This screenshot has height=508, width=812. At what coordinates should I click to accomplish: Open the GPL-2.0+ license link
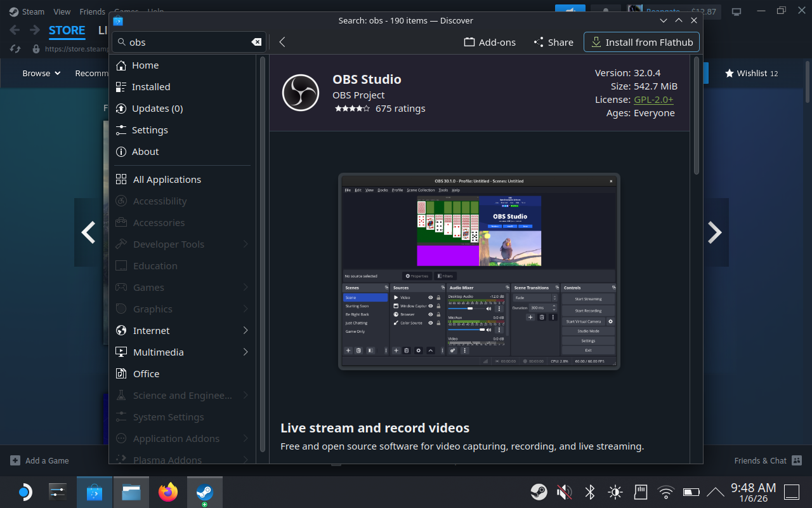pos(653,100)
